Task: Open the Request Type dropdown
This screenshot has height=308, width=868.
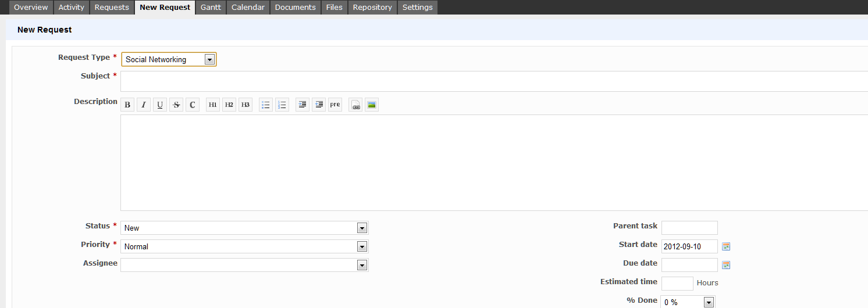Action: pyautogui.click(x=169, y=59)
